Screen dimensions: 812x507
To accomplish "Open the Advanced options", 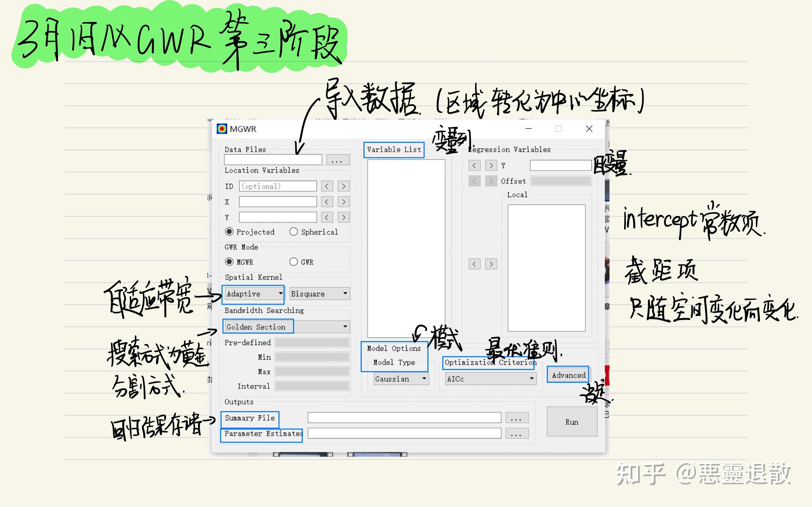I will 568,375.
